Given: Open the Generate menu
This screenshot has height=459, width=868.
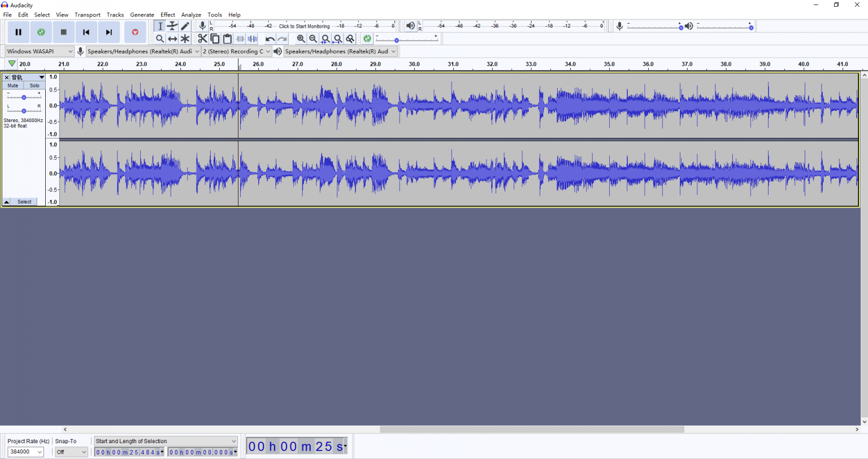Looking at the screenshot, I should pyautogui.click(x=142, y=15).
